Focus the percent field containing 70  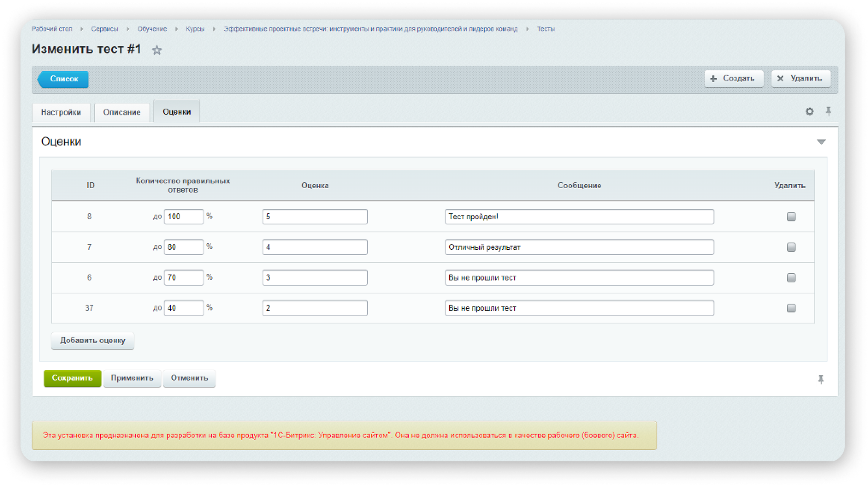[x=184, y=278]
